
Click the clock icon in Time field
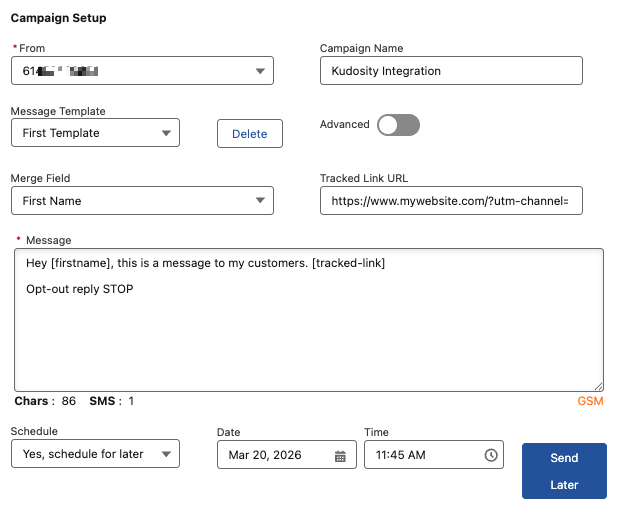[x=490, y=455]
